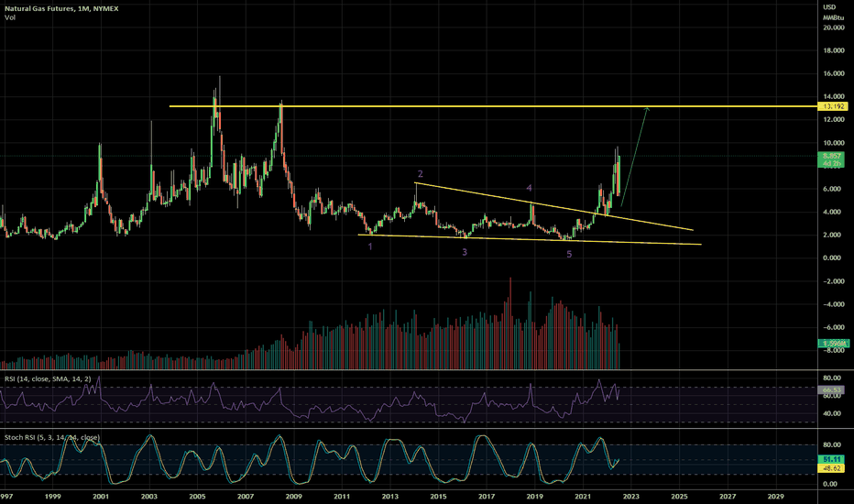Click the 2027 year on time axis
The image size is (854, 504).
tap(728, 497)
